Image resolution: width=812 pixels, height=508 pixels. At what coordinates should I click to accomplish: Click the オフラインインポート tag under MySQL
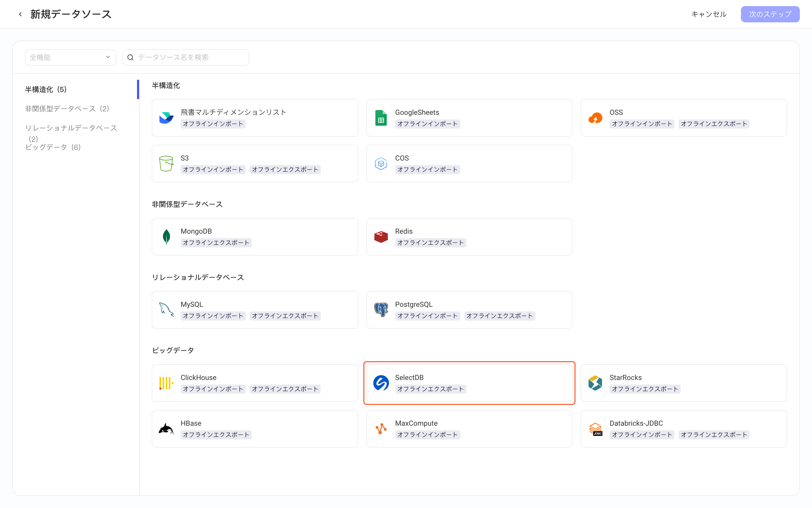pos(213,316)
